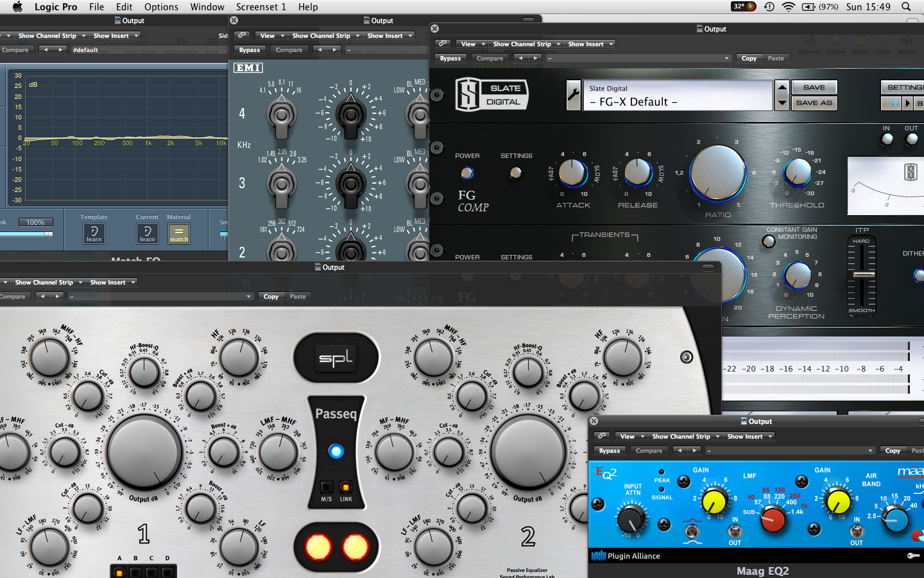
Task: Click the EMI band 3 gain knob
Action: tap(350, 184)
